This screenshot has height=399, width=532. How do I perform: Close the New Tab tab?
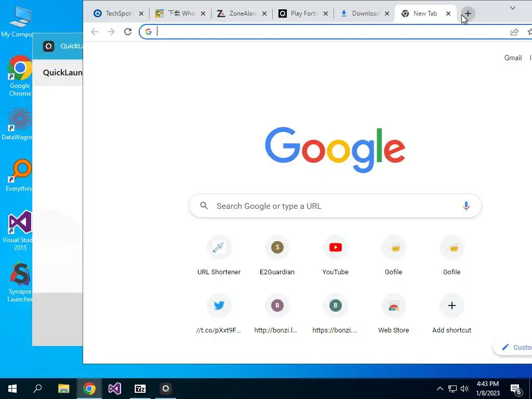pyautogui.click(x=448, y=14)
